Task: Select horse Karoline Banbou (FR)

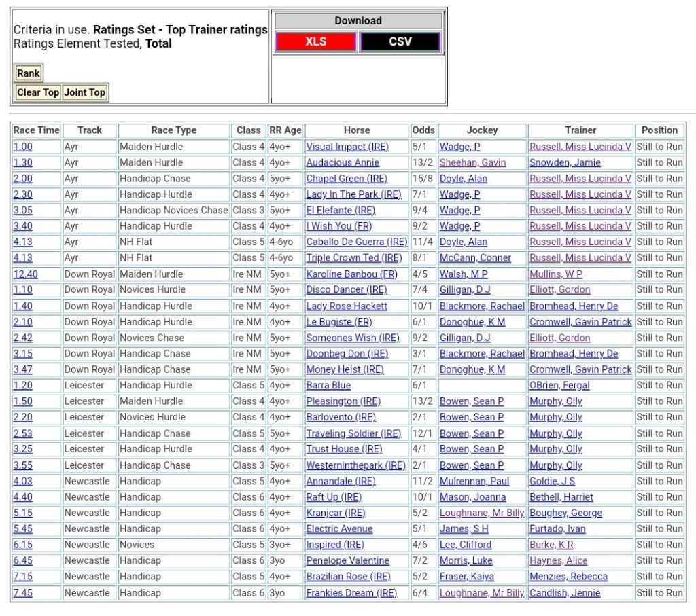Action: [x=351, y=274]
